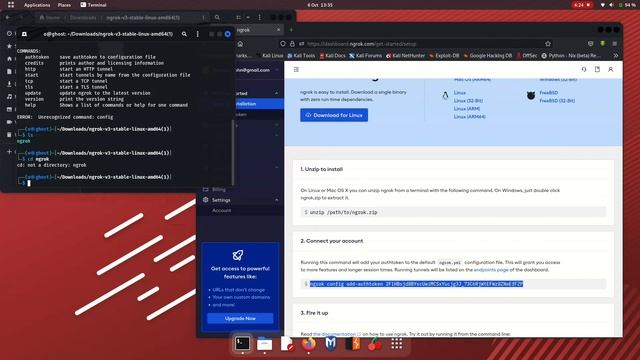Open the ngrok support headset icon
640x360 pixels.
pyautogui.click(x=584, y=69)
